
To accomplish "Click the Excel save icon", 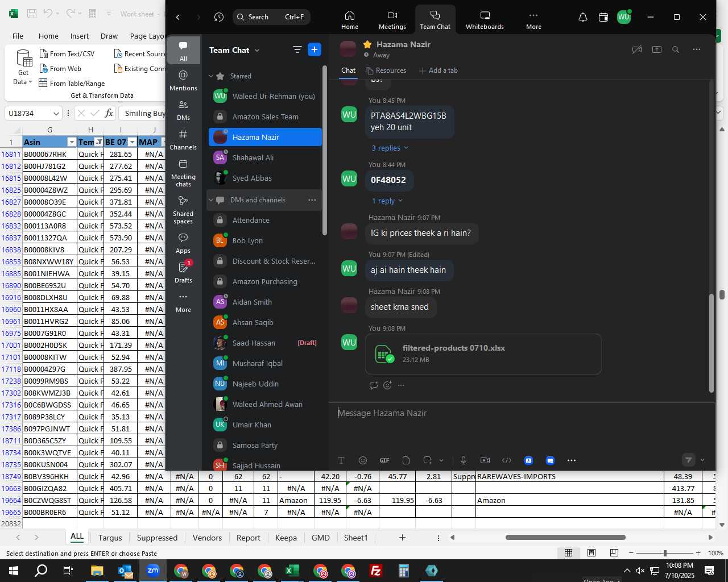I will (32, 14).
